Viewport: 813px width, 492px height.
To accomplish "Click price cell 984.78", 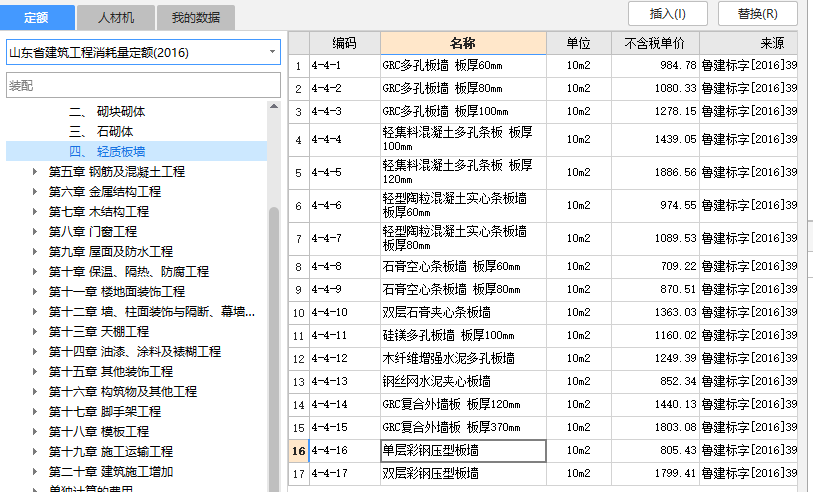I will click(655, 66).
